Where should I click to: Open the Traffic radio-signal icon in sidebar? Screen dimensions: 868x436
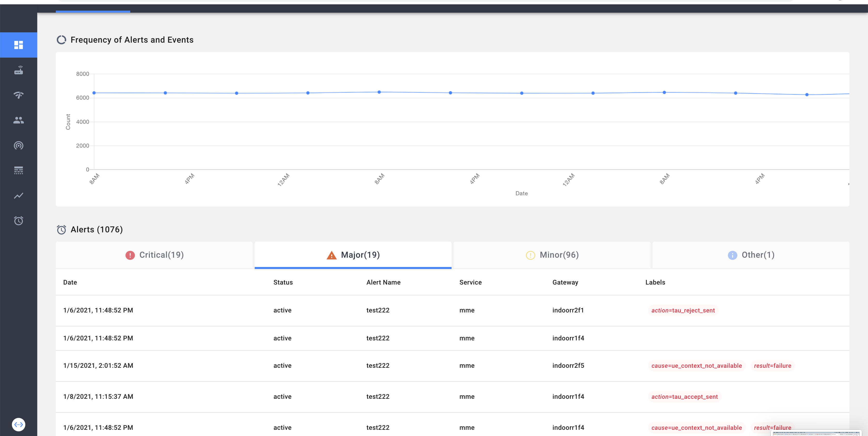(x=19, y=145)
